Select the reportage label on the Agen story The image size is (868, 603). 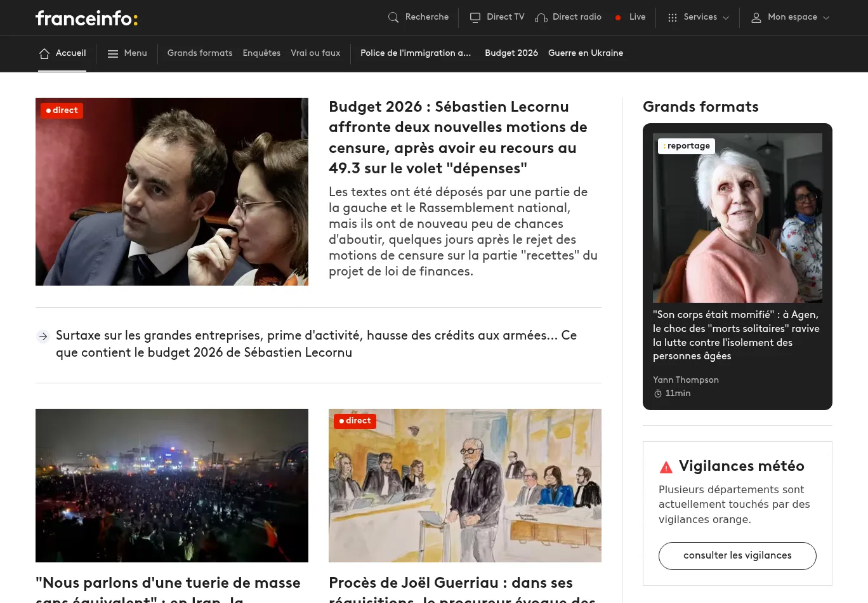(686, 146)
